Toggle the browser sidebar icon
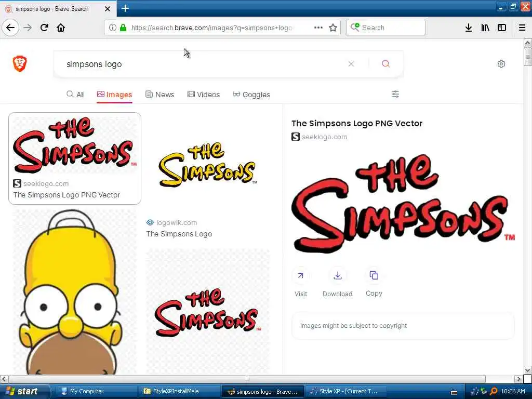Image resolution: width=532 pixels, height=399 pixels. tap(502, 28)
